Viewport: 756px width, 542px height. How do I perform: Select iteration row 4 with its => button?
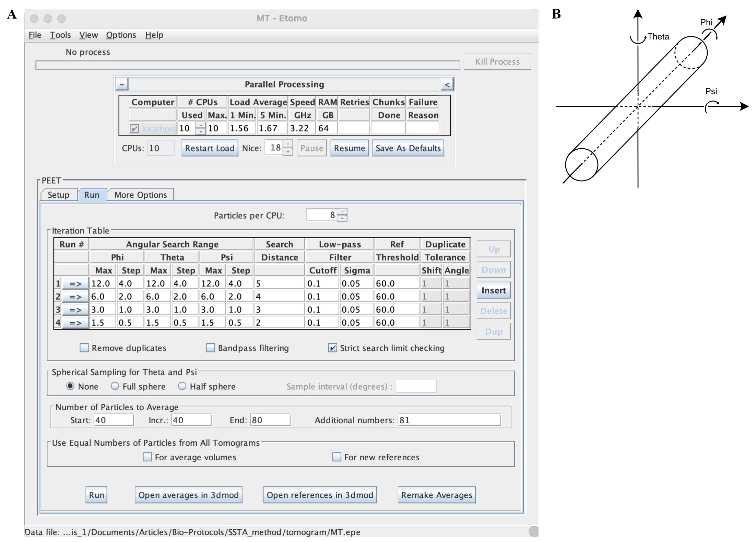click(75, 323)
